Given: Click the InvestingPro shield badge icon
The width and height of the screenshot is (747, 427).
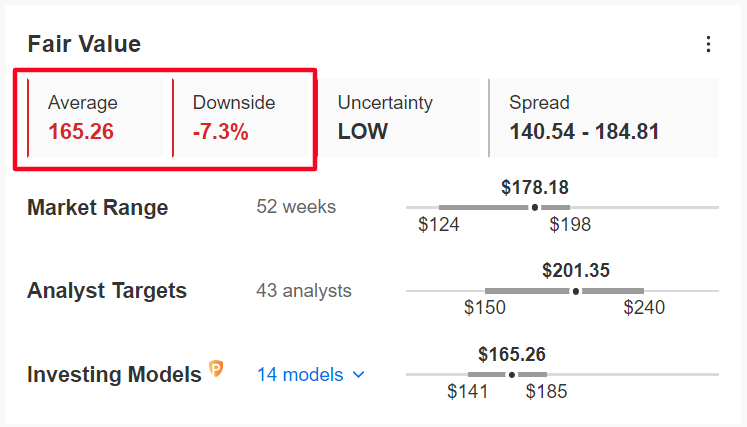Looking at the screenshot, I should 216,369.
